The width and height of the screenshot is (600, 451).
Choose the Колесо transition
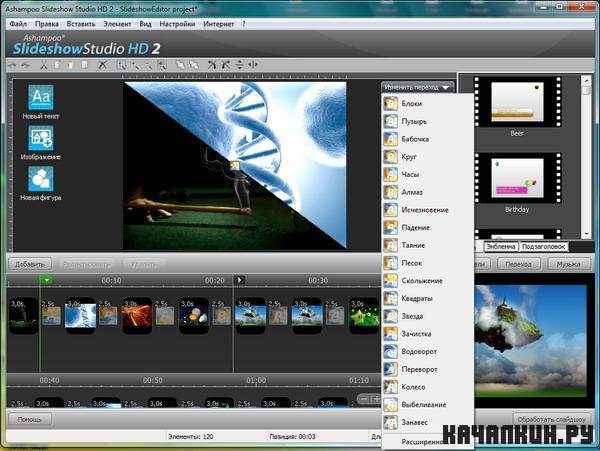point(428,387)
